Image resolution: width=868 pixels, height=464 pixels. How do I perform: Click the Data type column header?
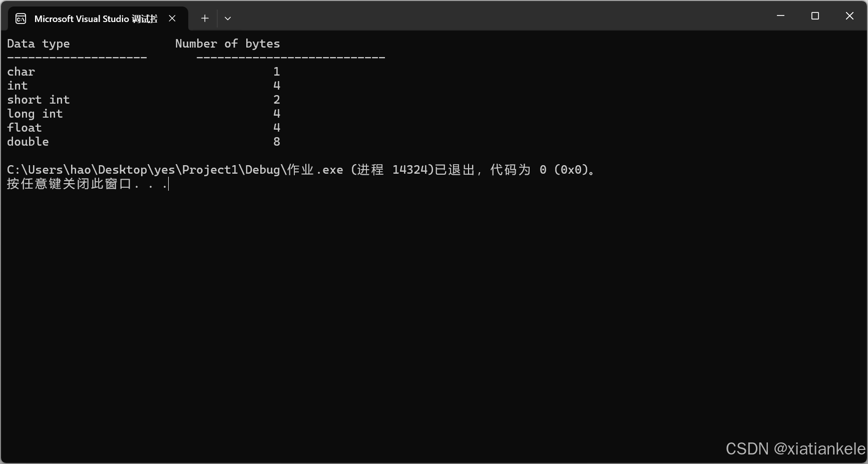click(x=39, y=44)
